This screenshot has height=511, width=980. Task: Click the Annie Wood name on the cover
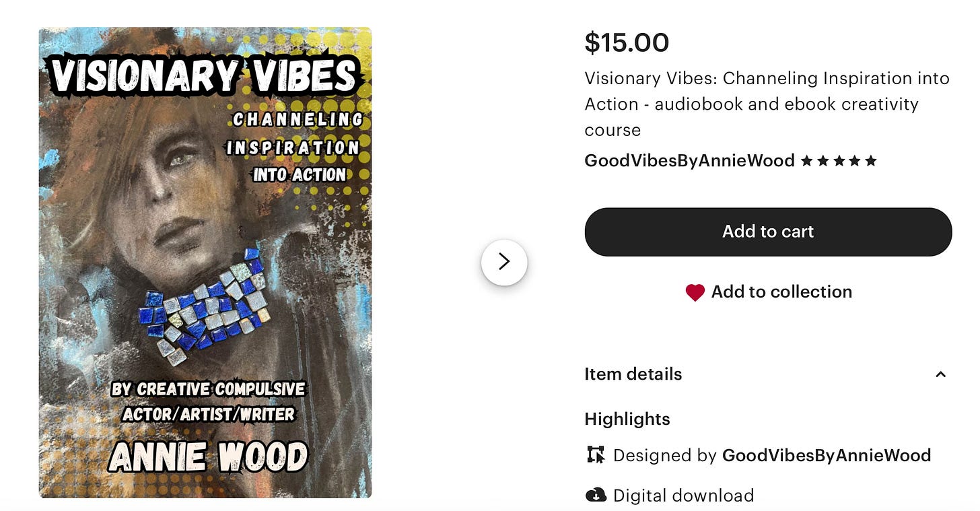pos(208,457)
